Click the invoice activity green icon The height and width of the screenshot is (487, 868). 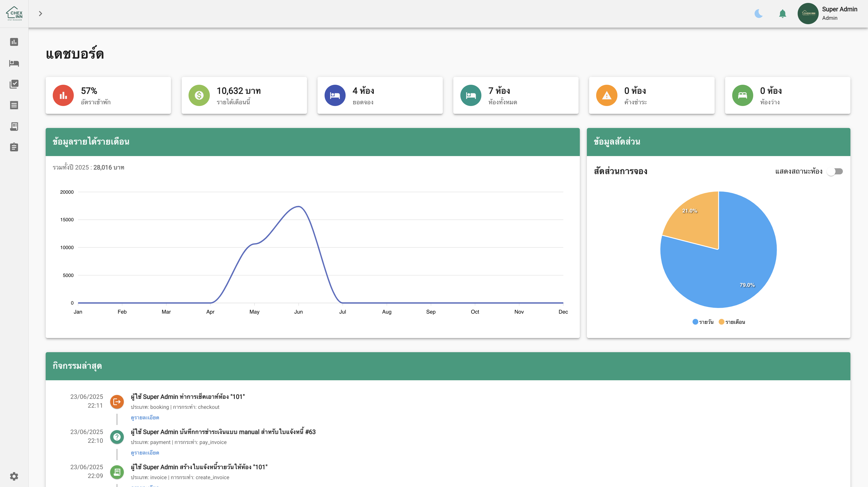117,472
